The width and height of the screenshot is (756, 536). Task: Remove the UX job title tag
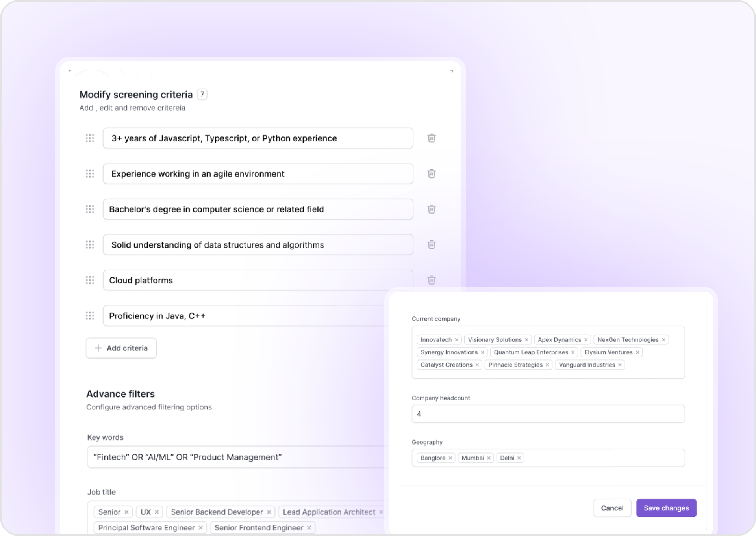tap(157, 512)
